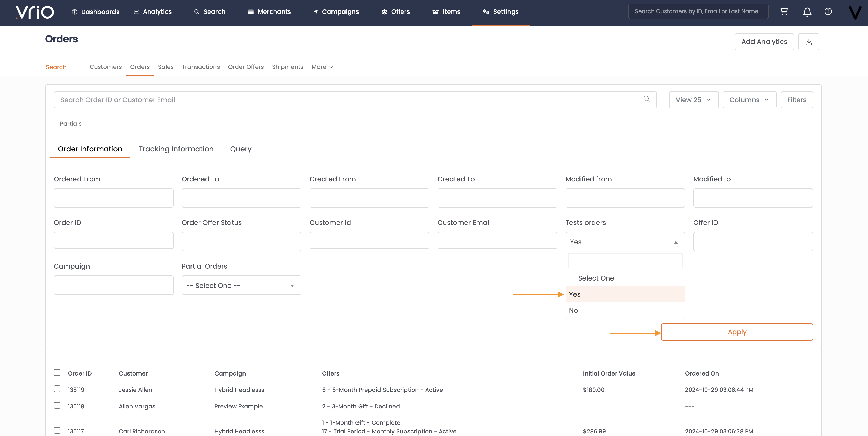Expand the View 25 dropdown
The width and height of the screenshot is (868, 436).
(x=694, y=100)
